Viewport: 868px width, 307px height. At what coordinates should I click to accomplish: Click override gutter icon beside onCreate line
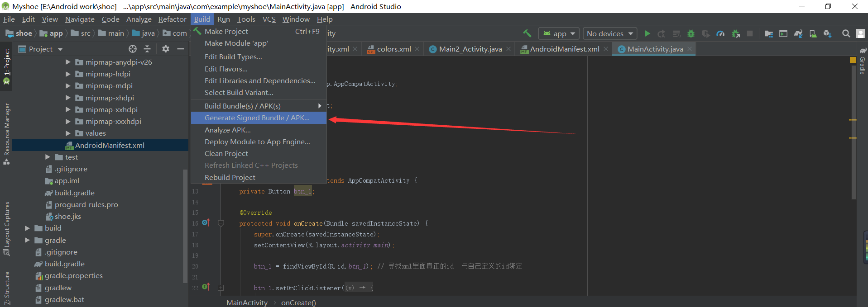tap(206, 222)
